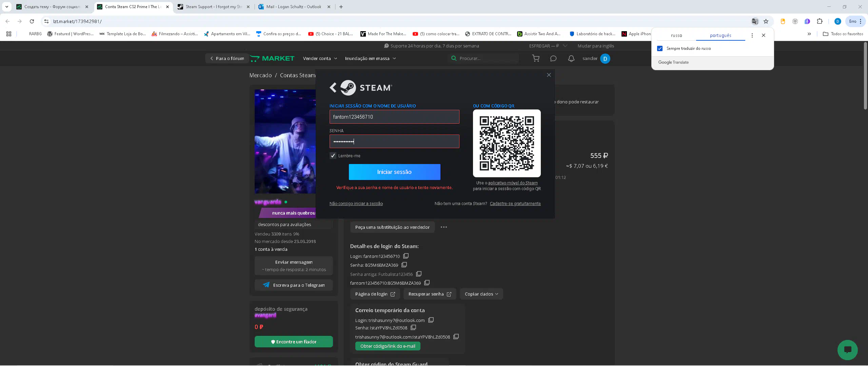Click Mudar para inglês link
This screenshot has height=366, width=868.
point(596,46)
